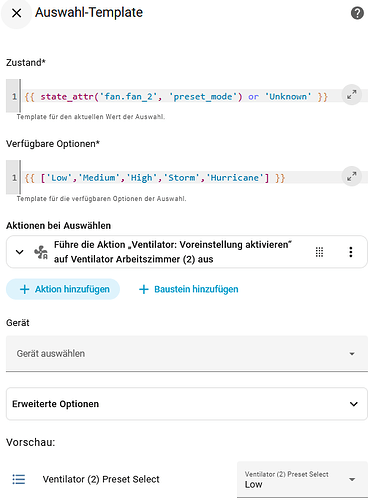Screen dimensions: 372x500
Task: Click 'Ventilator (2) Preset Select' preview name
Action: 101,479
